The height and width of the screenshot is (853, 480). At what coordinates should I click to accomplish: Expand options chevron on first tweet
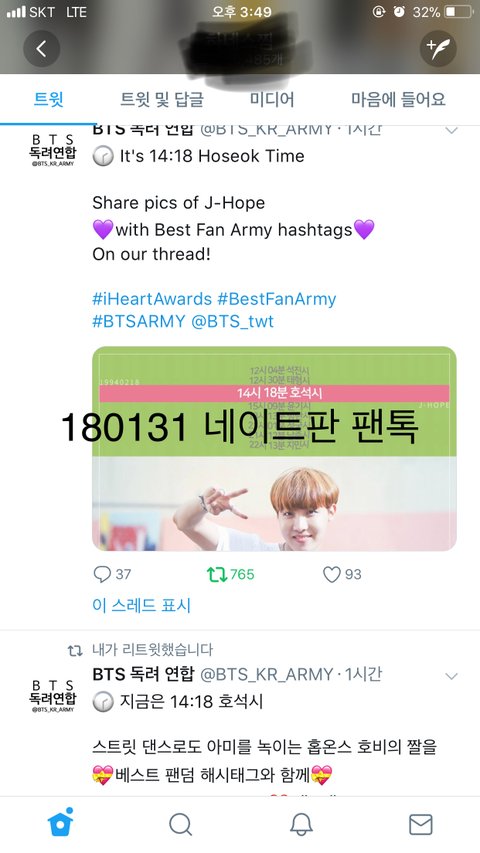tap(451, 131)
